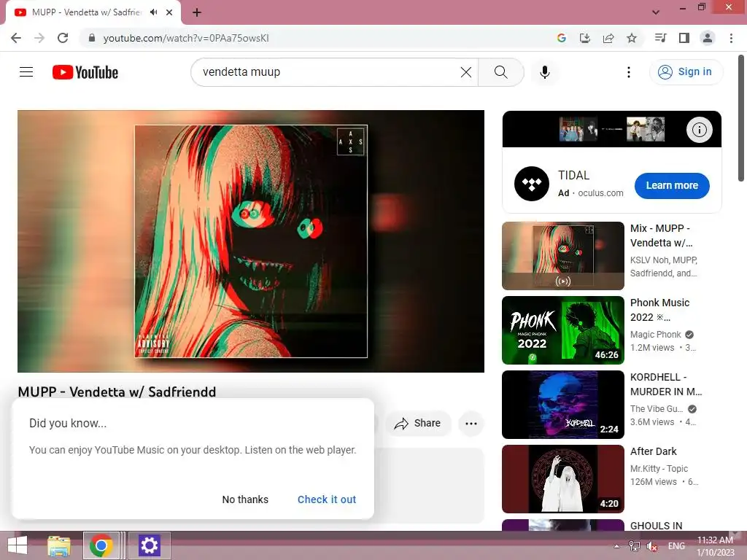Click the Sign in button
The width and height of the screenshot is (747, 560).
(x=686, y=72)
